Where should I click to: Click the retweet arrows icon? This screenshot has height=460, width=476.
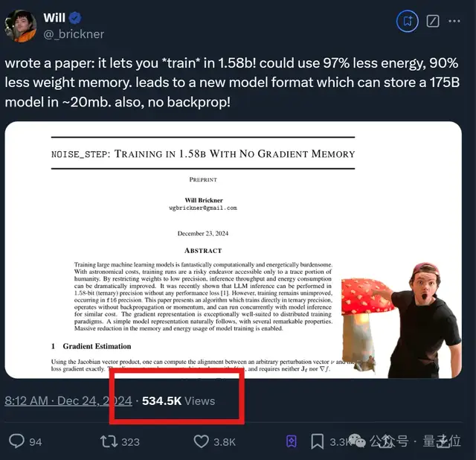[109, 441]
